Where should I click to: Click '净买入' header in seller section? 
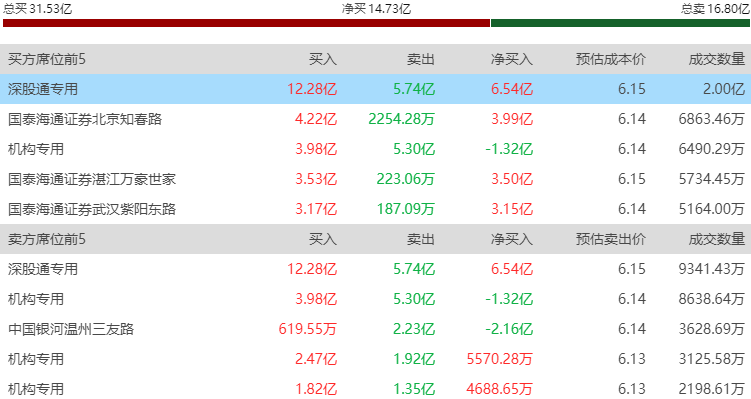pos(512,239)
